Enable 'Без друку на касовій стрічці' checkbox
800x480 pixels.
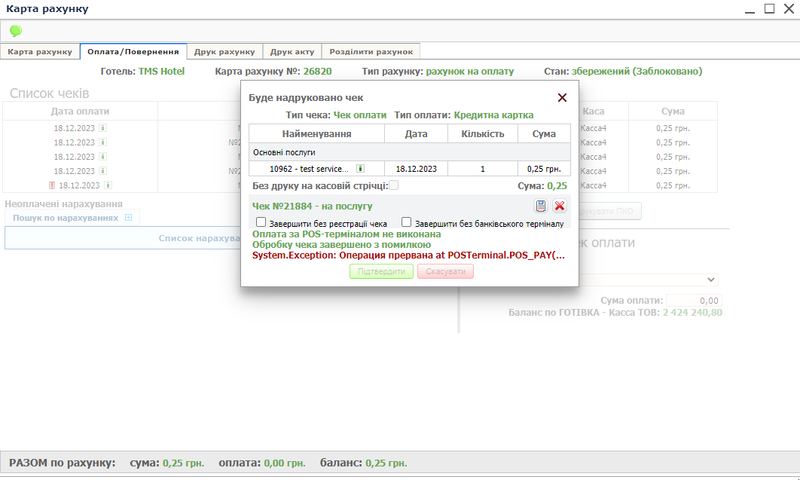(x=393, y=185)
